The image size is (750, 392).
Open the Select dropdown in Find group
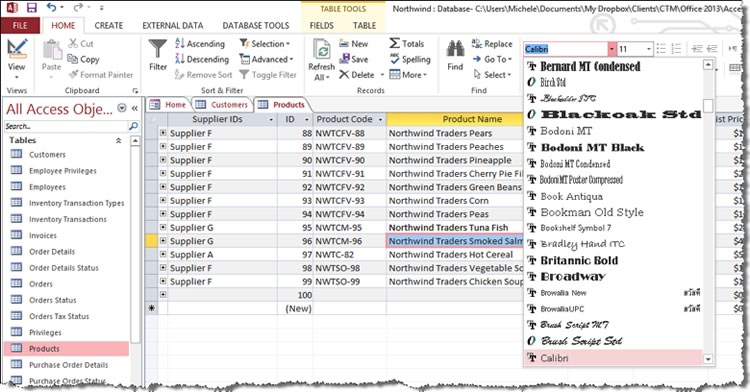(x=492, y=75)
